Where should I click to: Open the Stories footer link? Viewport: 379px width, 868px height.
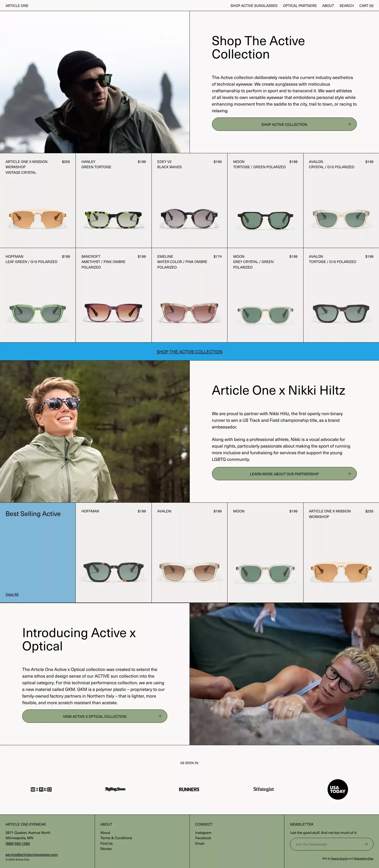106,849
